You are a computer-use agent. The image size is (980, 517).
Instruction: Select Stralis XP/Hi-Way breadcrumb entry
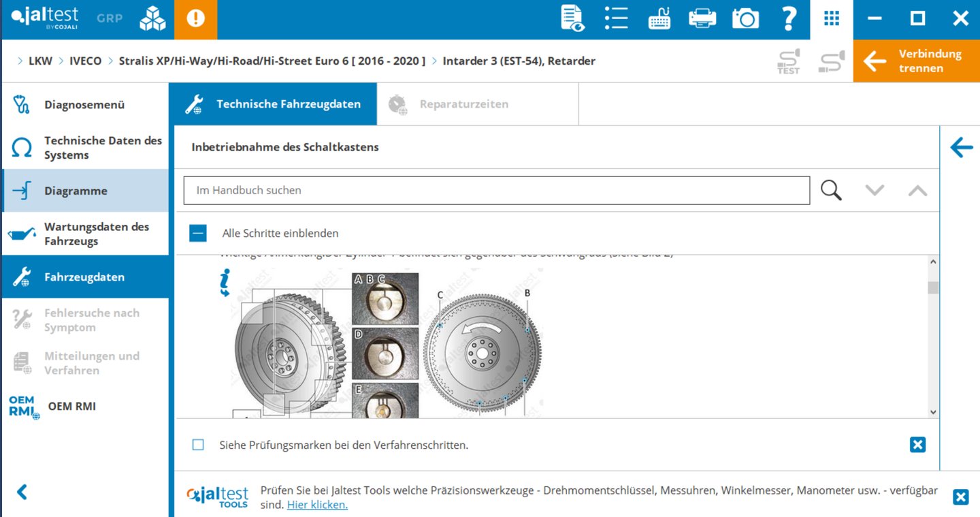tap(272, 61)
